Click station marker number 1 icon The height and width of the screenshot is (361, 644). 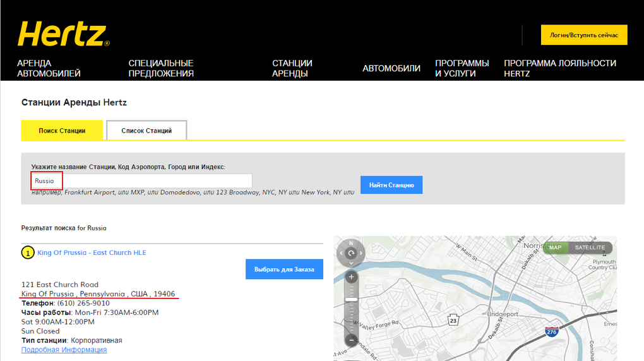pyautogui.click(x=28, y=252)
